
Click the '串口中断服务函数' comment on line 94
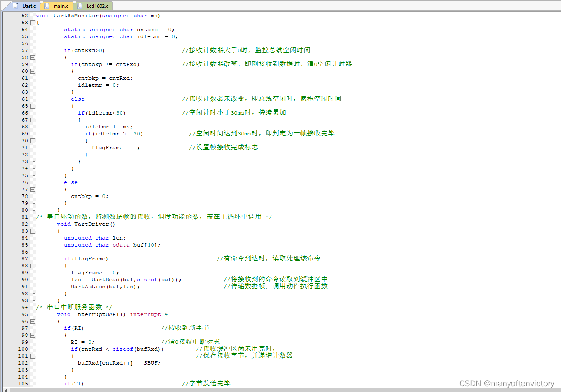75,307
